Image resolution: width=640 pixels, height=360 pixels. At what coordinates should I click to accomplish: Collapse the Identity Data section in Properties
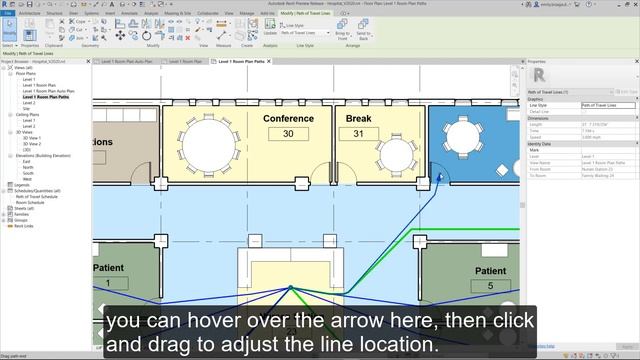pyautogui.click(x=636, y=144)
